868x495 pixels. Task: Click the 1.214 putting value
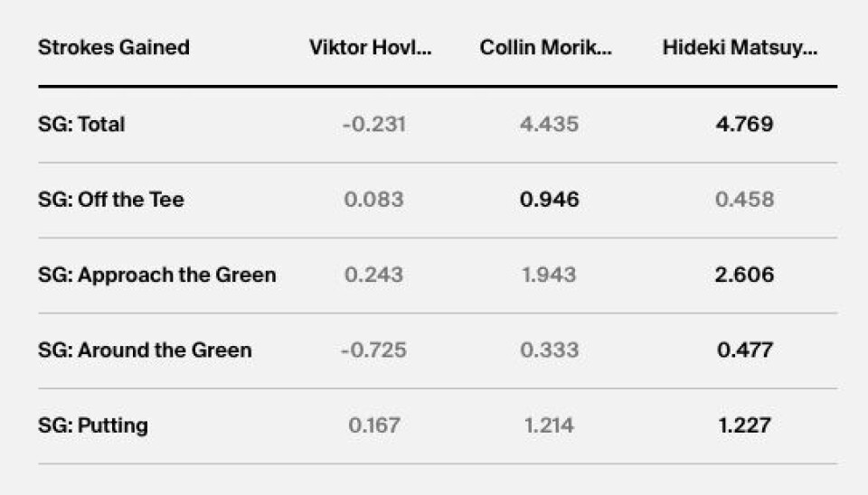coord(549,425)
